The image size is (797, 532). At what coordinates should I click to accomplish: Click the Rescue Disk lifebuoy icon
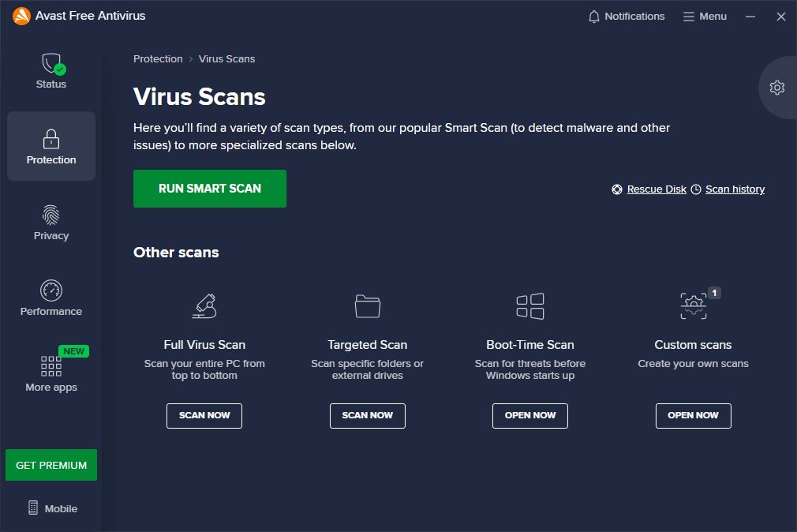click(616, 189)
